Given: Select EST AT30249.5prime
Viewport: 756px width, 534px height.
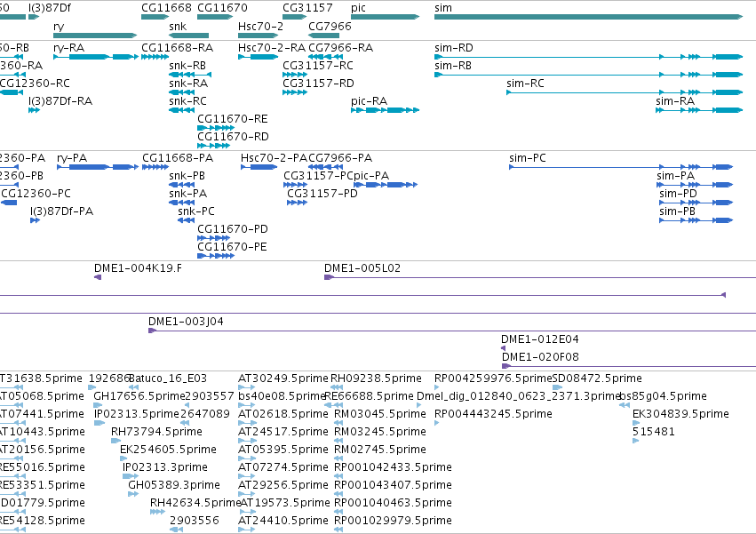Looking at the screenshot, I should point(246,387).
